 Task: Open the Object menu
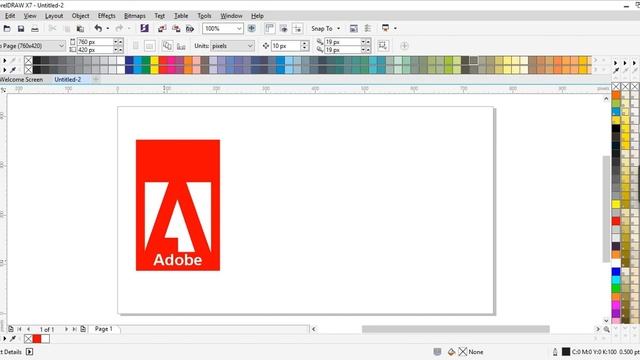(x=80, y=16)
